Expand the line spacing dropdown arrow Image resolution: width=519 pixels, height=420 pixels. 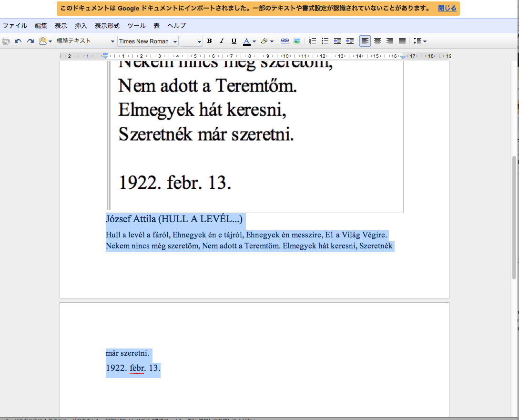tap(425, 41)
